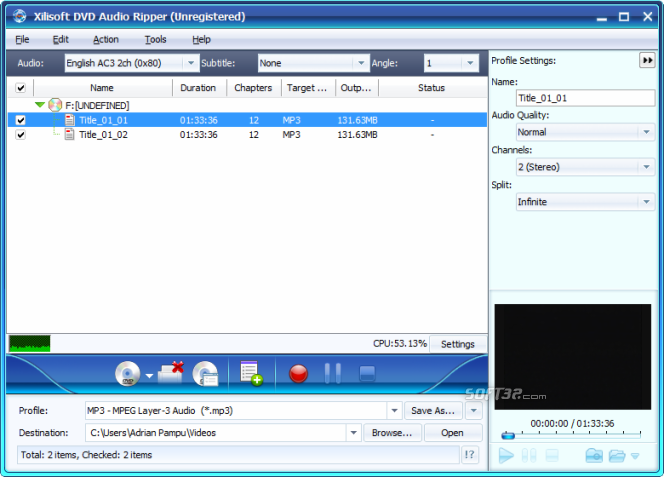Click the pause ripping icon in toolbar
The height and width of the screenshot is (477, 664).
[x=332, y=373]
